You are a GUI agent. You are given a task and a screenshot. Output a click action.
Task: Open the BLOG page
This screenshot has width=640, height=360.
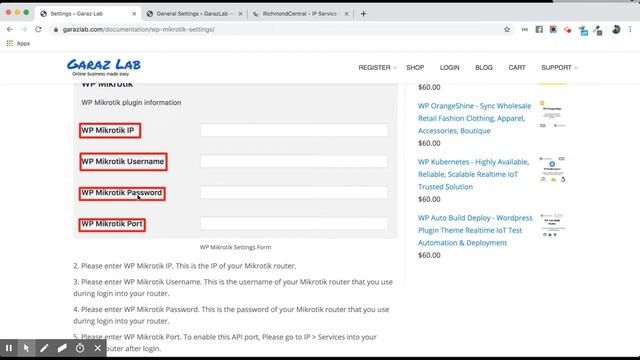(484, 67)
